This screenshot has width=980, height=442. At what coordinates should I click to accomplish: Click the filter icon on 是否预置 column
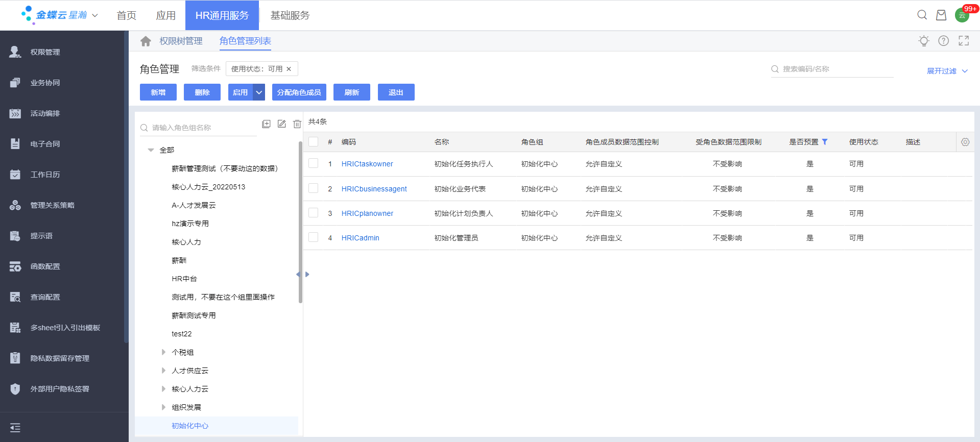pos(824,142)
